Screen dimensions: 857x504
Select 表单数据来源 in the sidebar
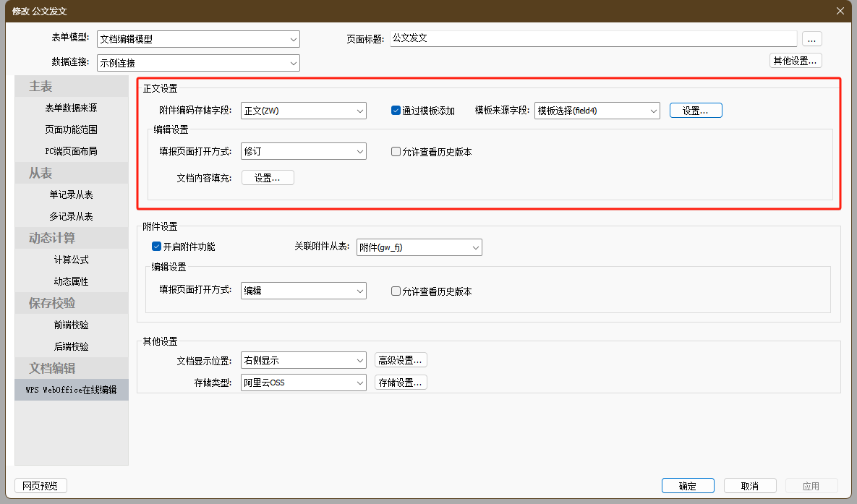71,108
